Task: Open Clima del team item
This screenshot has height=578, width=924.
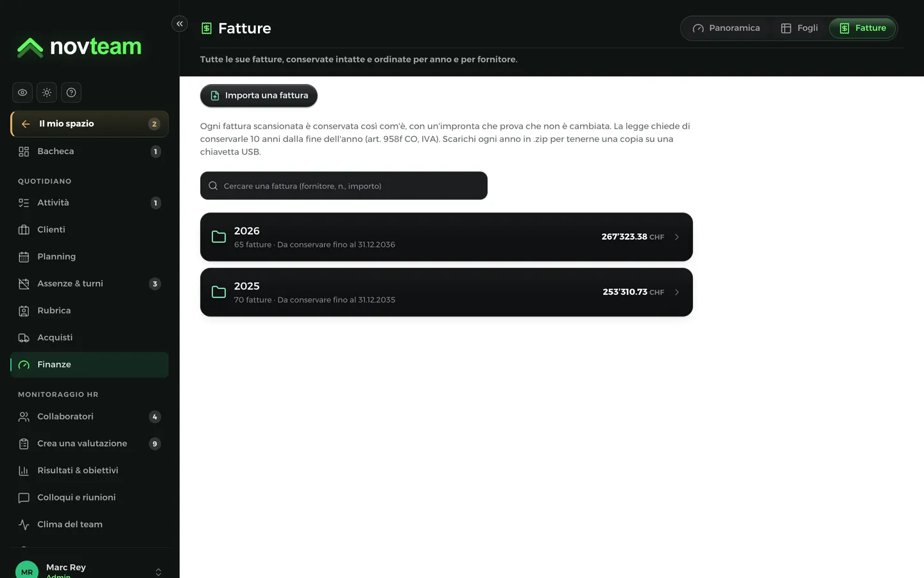Action: pyautogui.click(x=89, y=525)
